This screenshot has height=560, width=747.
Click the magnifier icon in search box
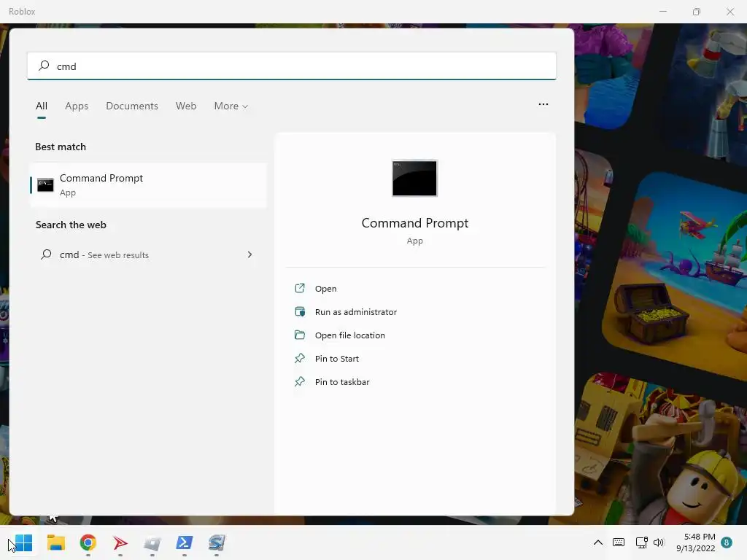point(44,66)
